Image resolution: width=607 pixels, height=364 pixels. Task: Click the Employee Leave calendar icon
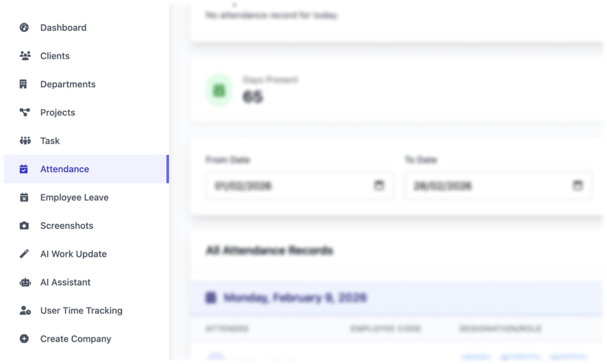tap(24, 197)
